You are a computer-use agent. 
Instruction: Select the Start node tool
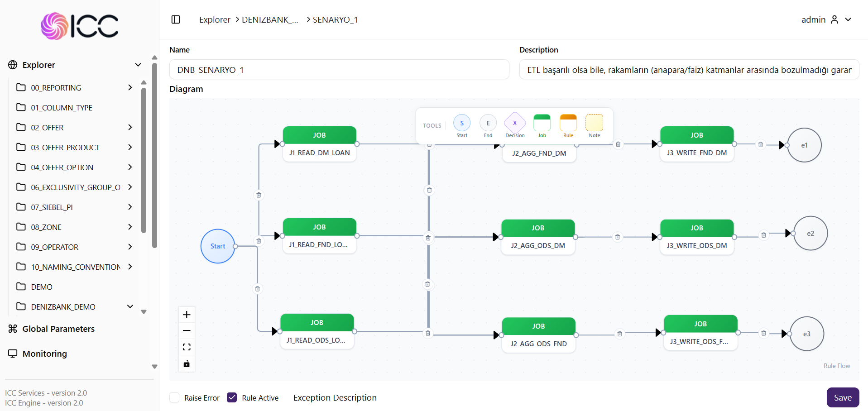pyautogui.click(x=461, y=123)
